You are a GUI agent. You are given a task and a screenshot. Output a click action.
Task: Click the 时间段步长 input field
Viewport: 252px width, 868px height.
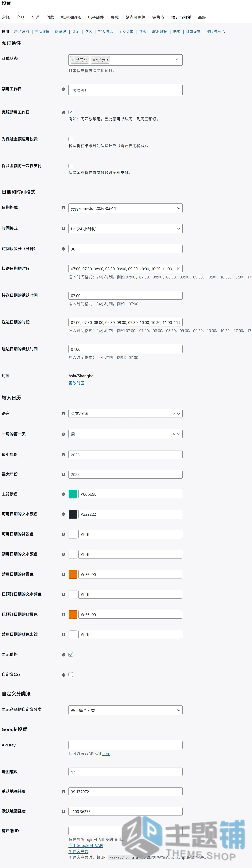(x=125, y=249)
